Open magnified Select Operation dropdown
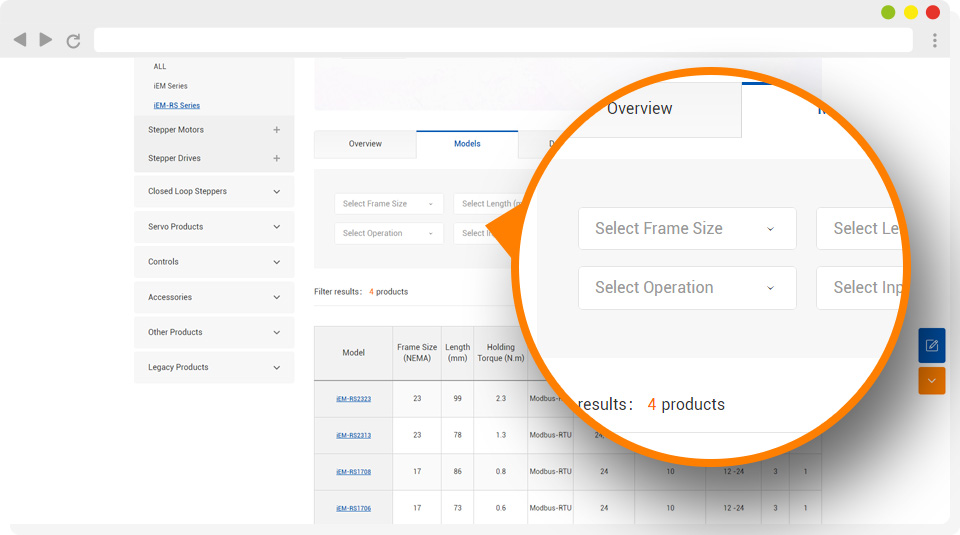This screenshot has width=960, height=535. click(x=687, y=288)
